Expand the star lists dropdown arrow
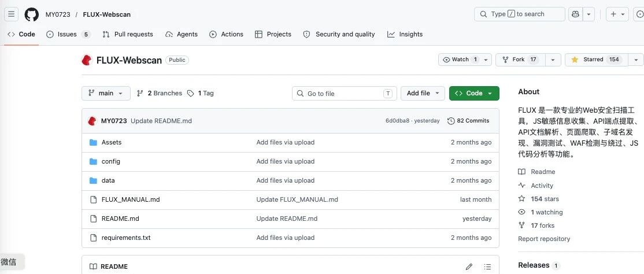 (636, 60)
